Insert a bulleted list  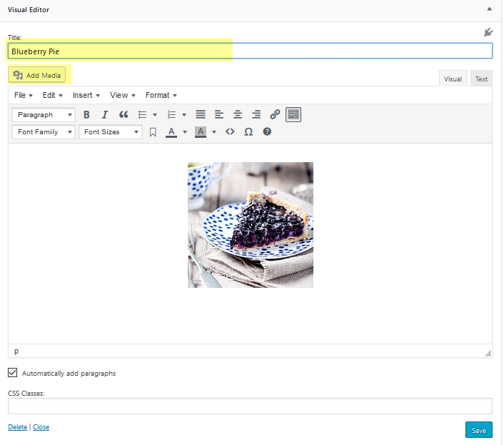click(x=142, y=115)
